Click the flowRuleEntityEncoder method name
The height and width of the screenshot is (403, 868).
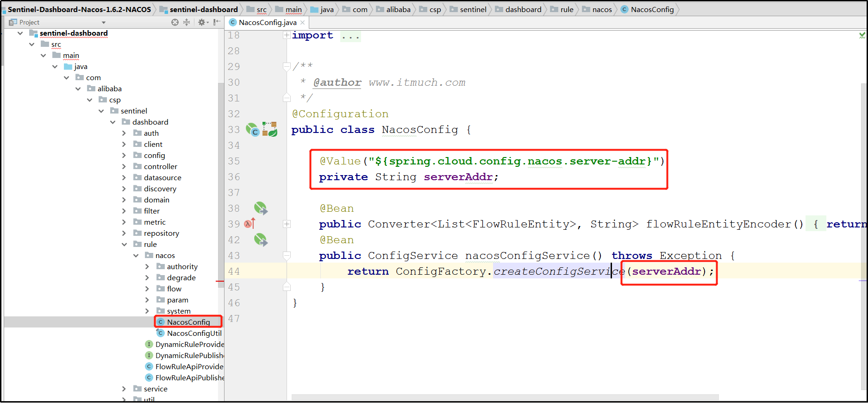coord(718,224)
